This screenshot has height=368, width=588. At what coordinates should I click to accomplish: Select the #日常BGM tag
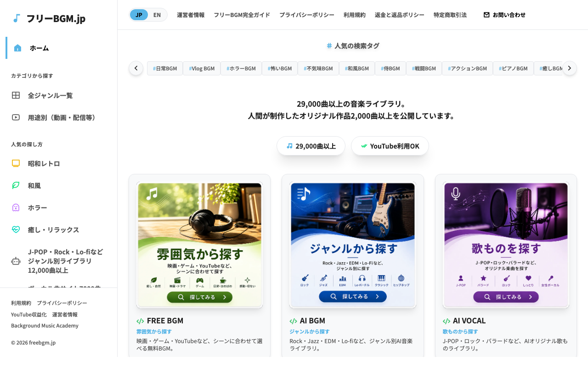(x=165, y=69)
